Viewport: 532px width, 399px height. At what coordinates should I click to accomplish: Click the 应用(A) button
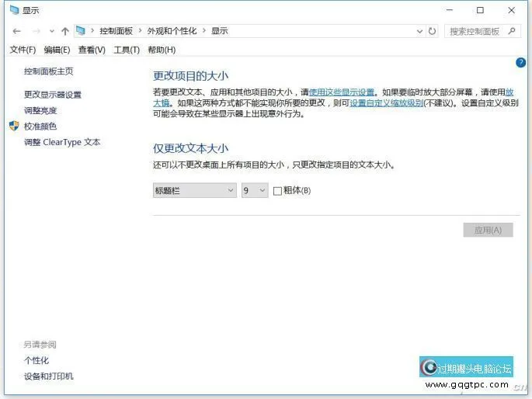click(488, 231)
